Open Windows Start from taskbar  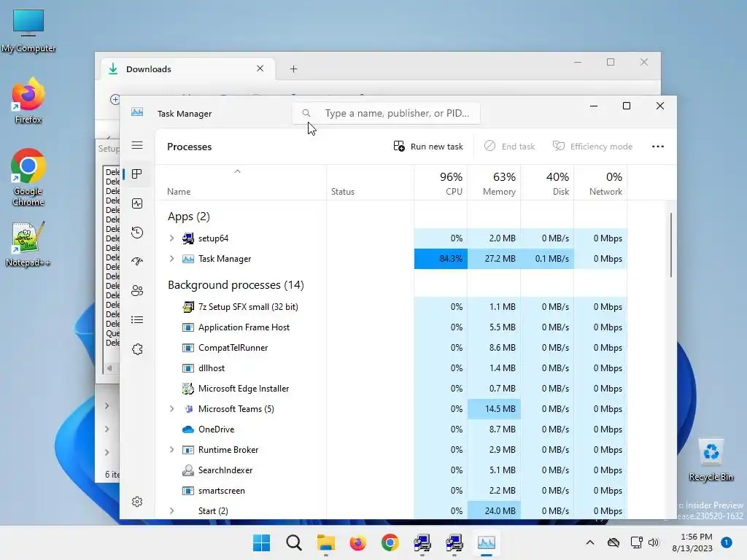262,542
